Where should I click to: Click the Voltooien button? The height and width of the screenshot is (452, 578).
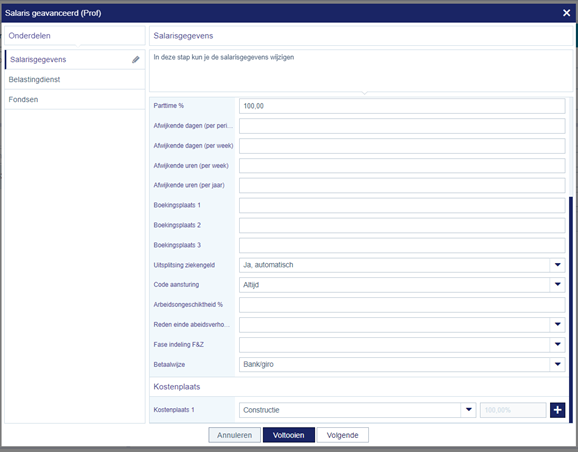289,435
